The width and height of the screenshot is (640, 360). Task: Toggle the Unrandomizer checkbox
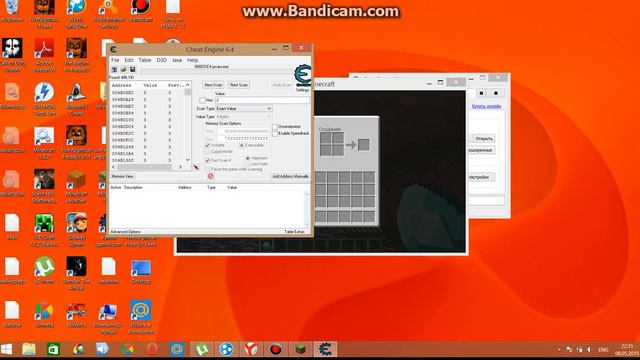click(x=275, y=127)
